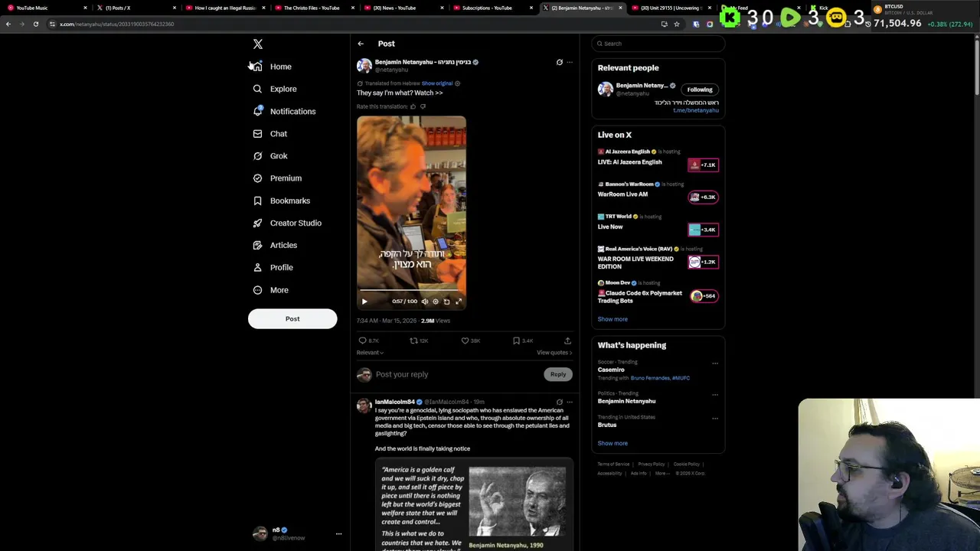Image resolution: width=980 pixels, height=551 pixels.
Task: Open more options for Brutus trend
Action: [715, 419]
